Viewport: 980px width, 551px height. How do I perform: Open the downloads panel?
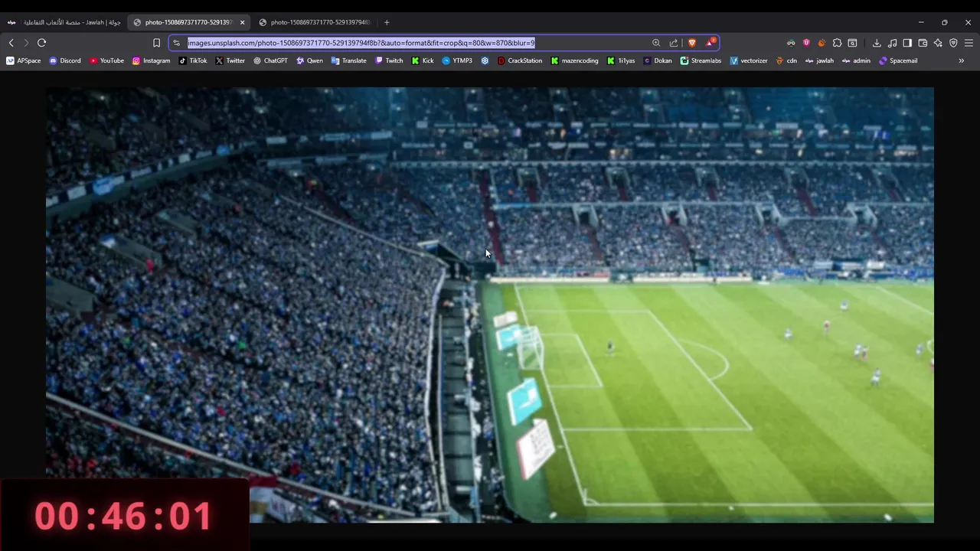click(877, 43)
